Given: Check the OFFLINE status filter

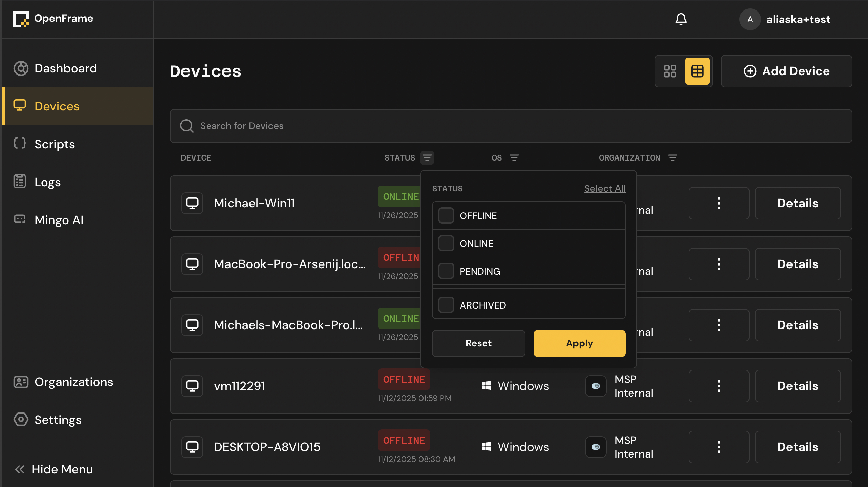Looking at the screenshot, I should [446, 216].
